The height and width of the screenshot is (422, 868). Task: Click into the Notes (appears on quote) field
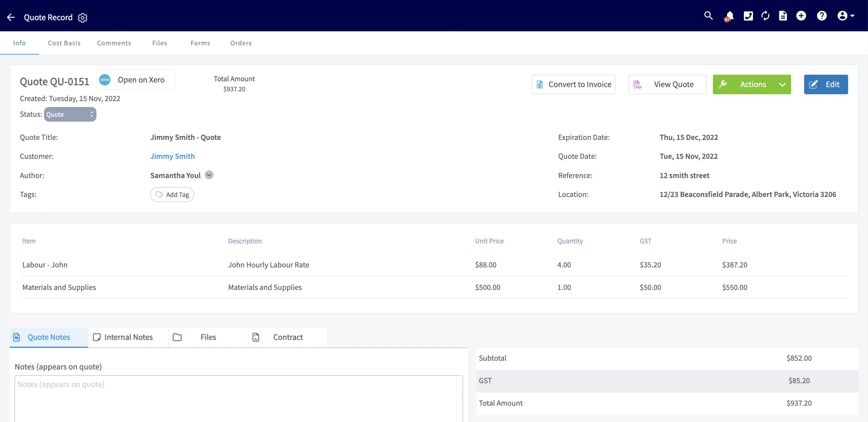point(239,399)
